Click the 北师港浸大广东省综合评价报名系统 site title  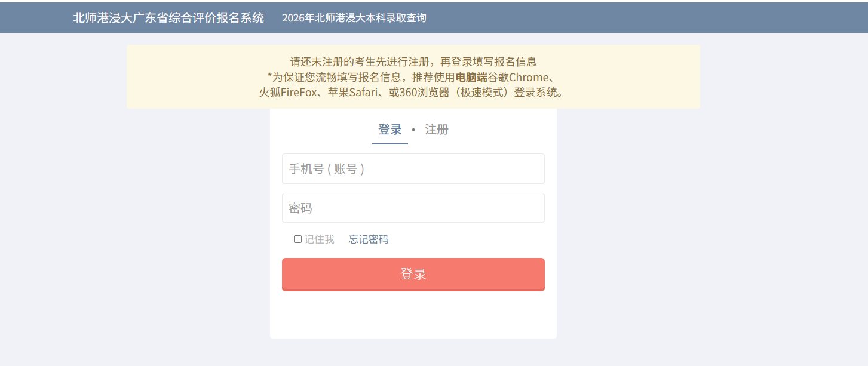coord(168,18)
